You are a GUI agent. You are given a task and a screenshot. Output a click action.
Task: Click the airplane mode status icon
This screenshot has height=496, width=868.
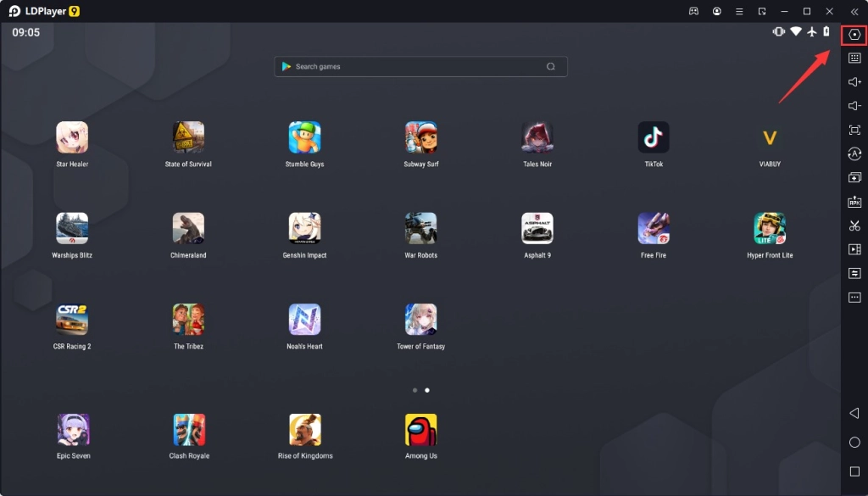pos(811,31)
